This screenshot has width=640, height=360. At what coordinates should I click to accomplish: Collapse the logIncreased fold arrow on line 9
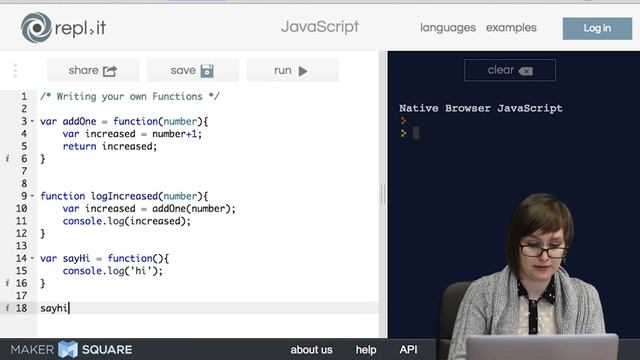[32, 196]
